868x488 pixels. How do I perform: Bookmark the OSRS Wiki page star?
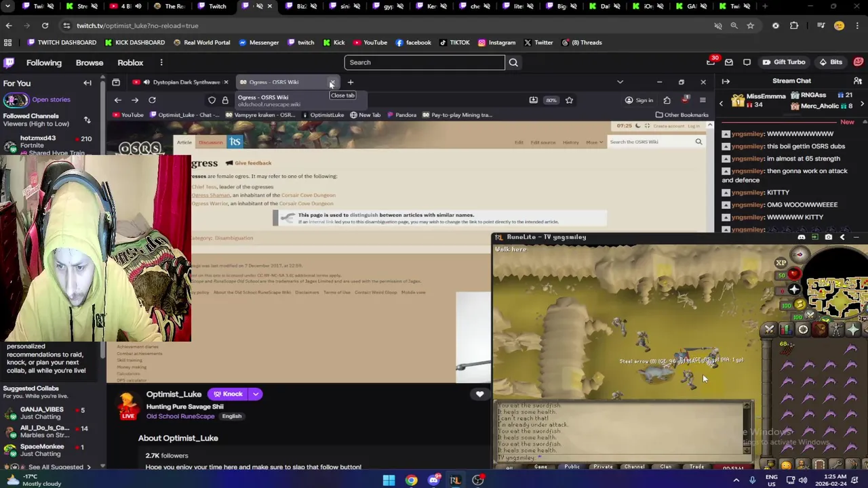point(569,100)
